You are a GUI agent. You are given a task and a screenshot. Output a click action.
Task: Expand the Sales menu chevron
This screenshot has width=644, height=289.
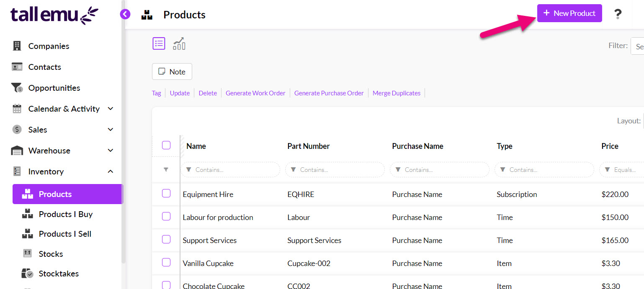[x=111, y=130]
